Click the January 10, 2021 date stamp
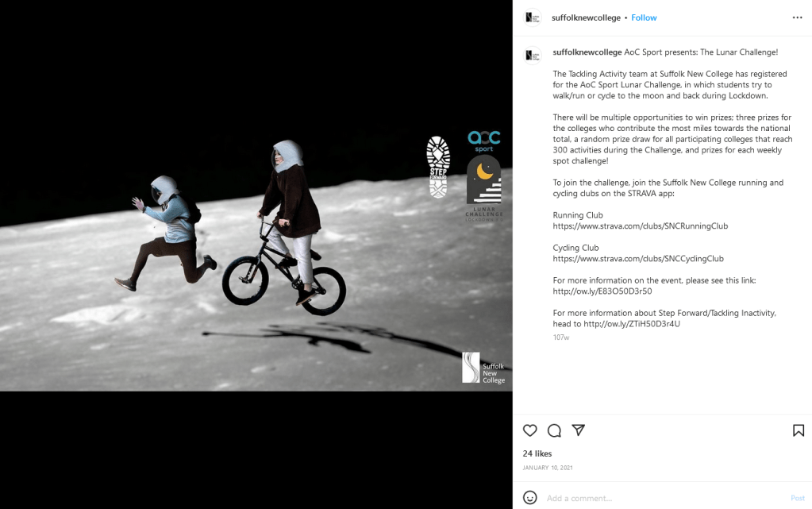812x509 pixels. tap(547, 468)
